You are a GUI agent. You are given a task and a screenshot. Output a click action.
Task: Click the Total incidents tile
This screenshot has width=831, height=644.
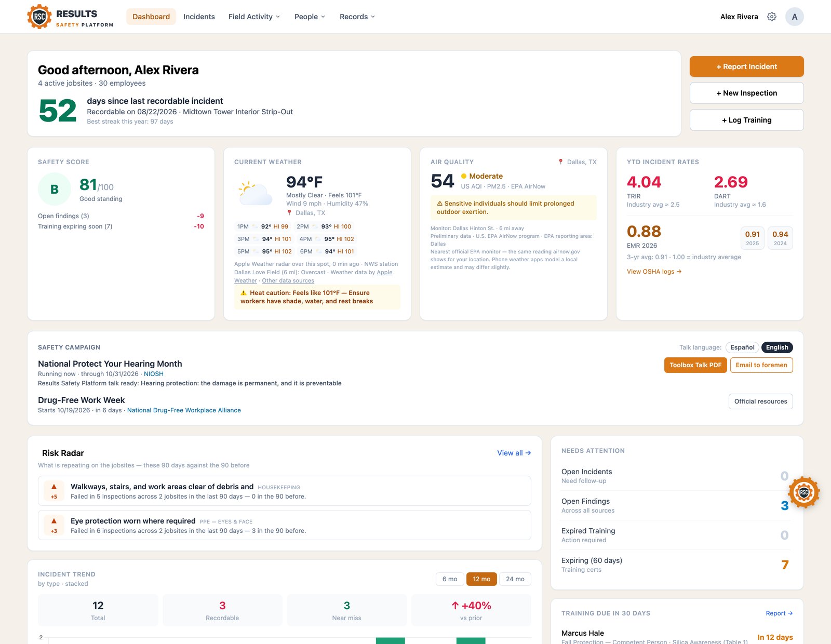(x=98, y=610)
